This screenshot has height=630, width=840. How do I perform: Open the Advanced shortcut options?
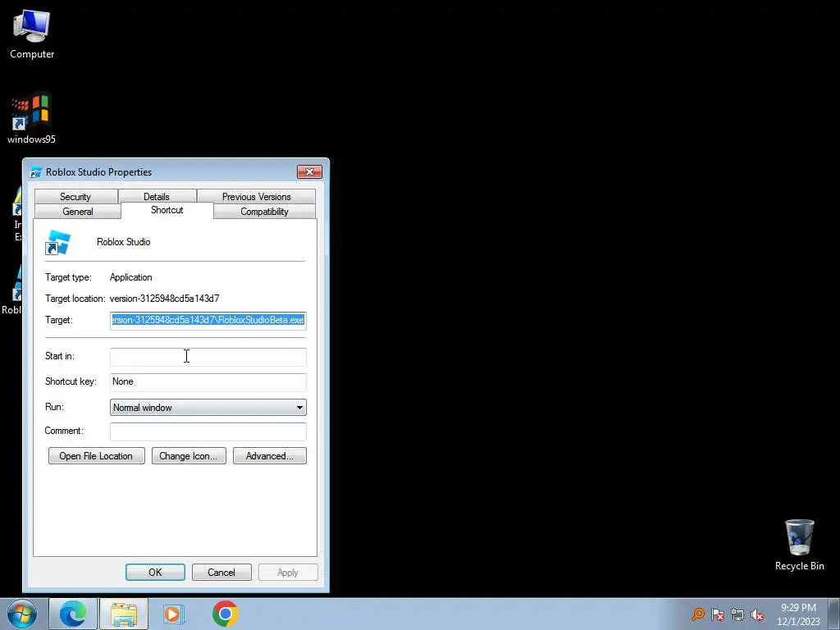click(269, 456)
